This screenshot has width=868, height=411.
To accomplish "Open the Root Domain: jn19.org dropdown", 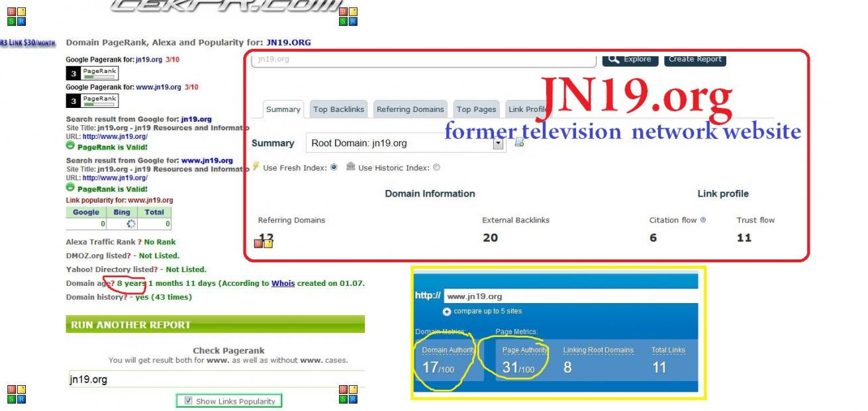I will pyautogui.click(x=405, y=143).
